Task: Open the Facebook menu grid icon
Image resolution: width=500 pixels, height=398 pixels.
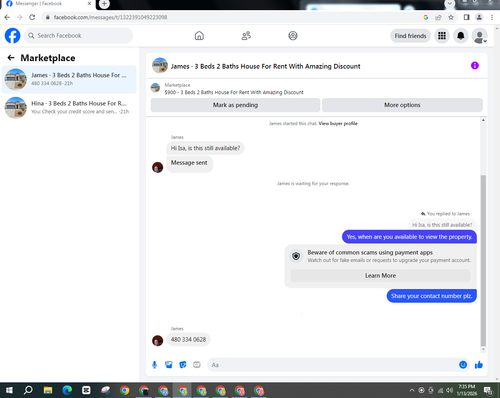Action: 442,36
